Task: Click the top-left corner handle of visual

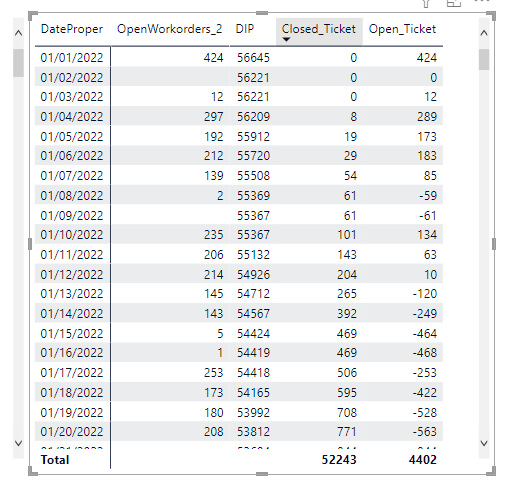Action: (32, 15)
